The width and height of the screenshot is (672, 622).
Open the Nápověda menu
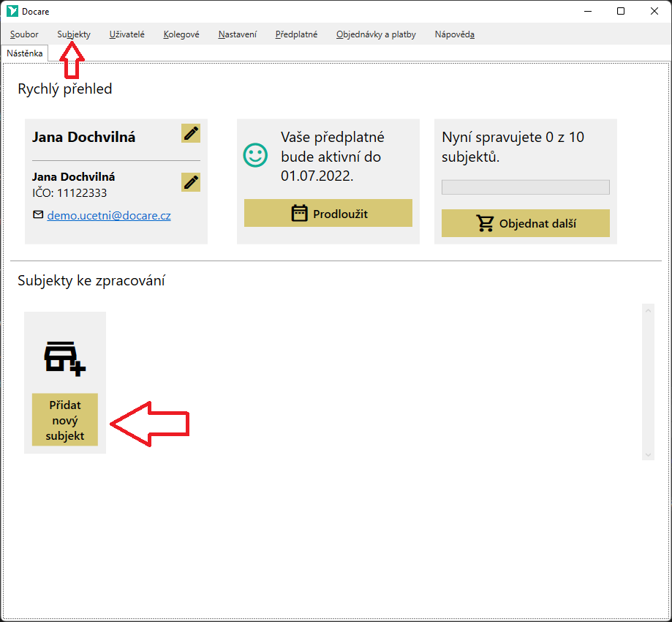[x=455, y=34]
